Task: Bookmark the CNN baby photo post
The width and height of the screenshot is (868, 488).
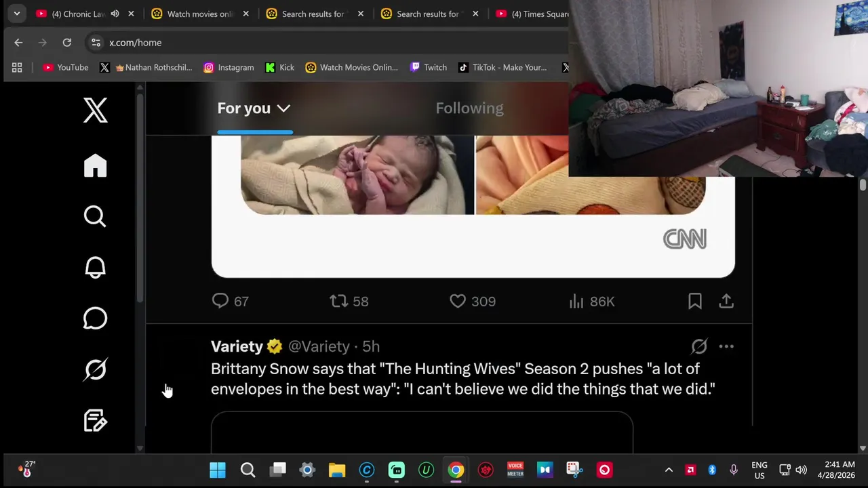Action: click(695, 301)
